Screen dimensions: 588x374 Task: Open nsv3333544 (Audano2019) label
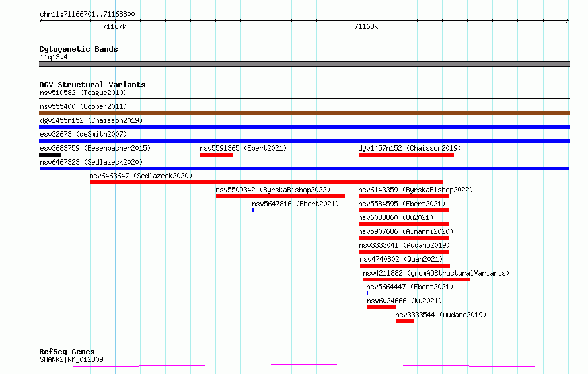[x=441, y=315]
